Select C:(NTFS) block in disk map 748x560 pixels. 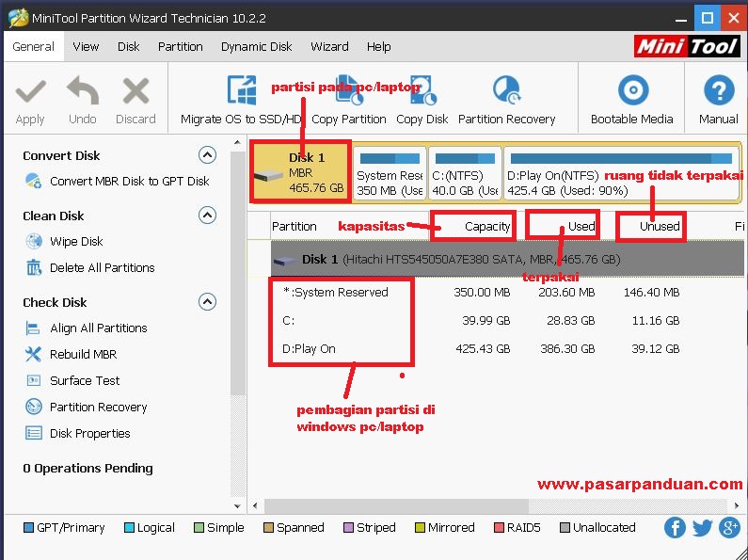point(465,173)
